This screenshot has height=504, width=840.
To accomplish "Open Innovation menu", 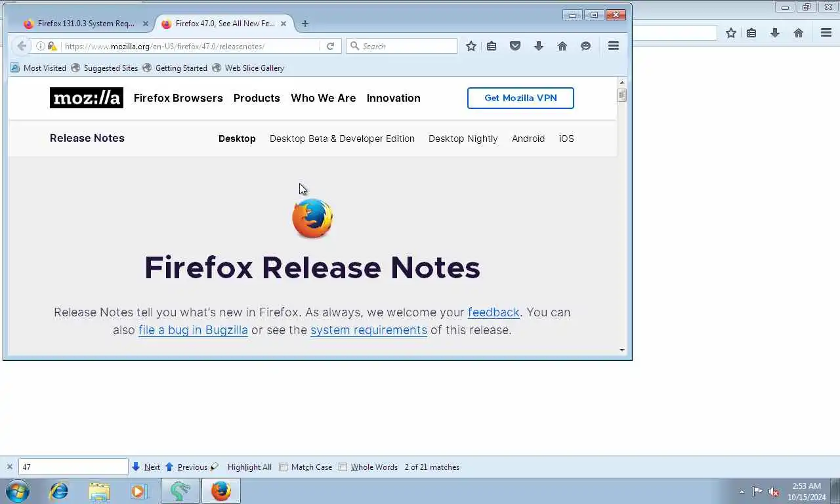I will 393,98.
